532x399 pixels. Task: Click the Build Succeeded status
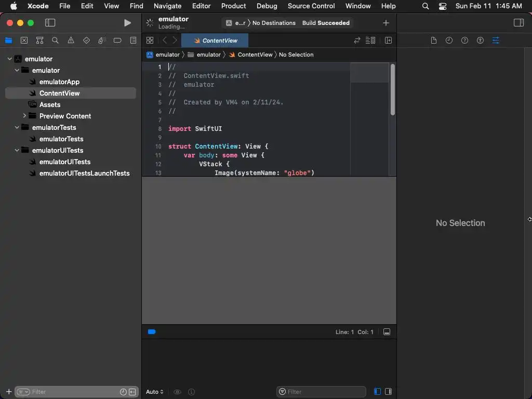pyautogui.click(x=326, y=23)
